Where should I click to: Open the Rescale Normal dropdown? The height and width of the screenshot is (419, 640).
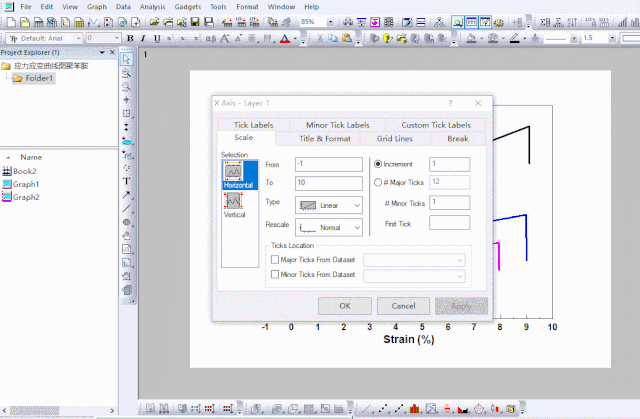(x=329, y=227)
